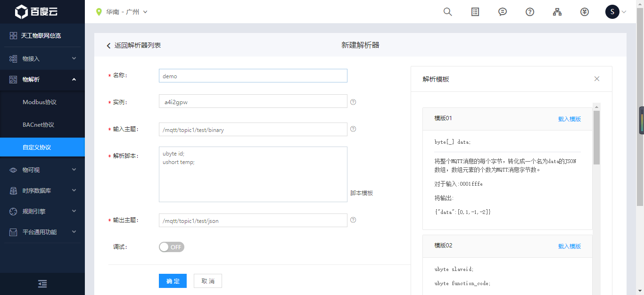Image resolution: width=644 pixels, height=295 pixels.
Task: Click the 平台通用功能 sidebar icon
Action: point(13,232)
